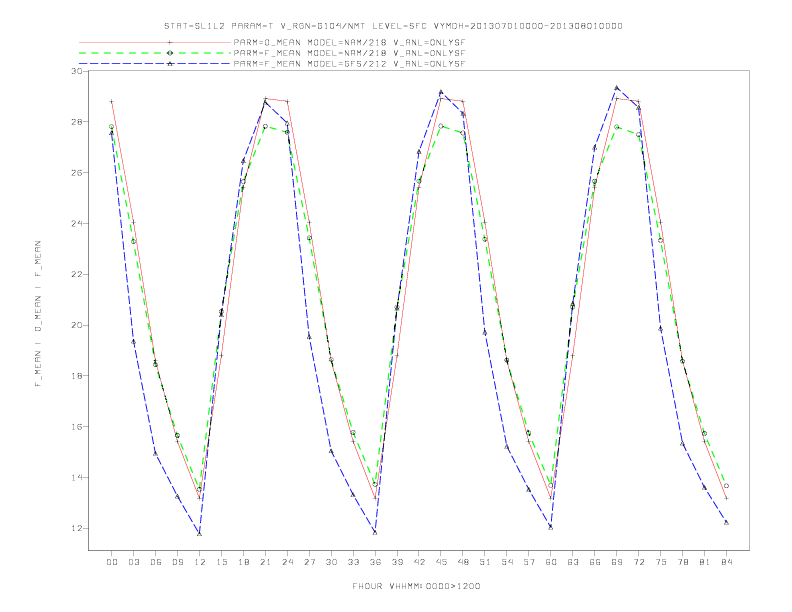The height and width of the screenshot is (612, 792).
Task: Click the blue GFS triangle point at hour 36
Action: (375, 532)
